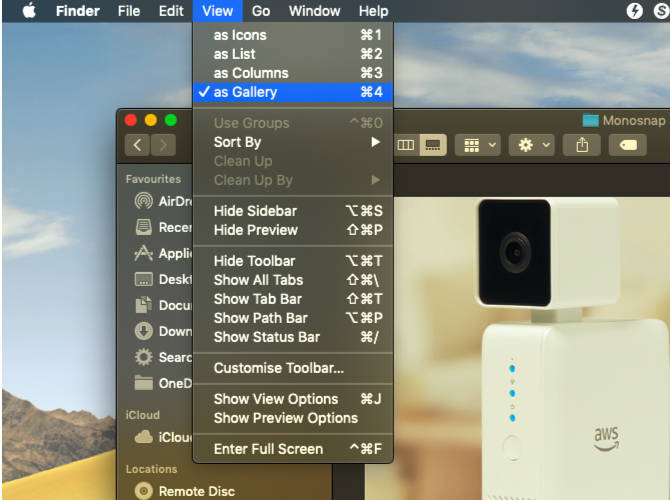This screenshot has width=670, height=500.
Task: Open Desktop in sidebar
Action: [x=163, y=279]
